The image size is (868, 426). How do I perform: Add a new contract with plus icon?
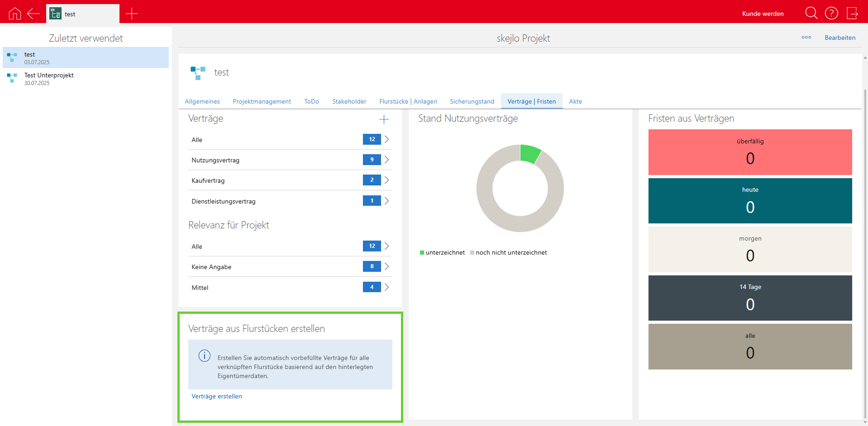pos(384,119)
